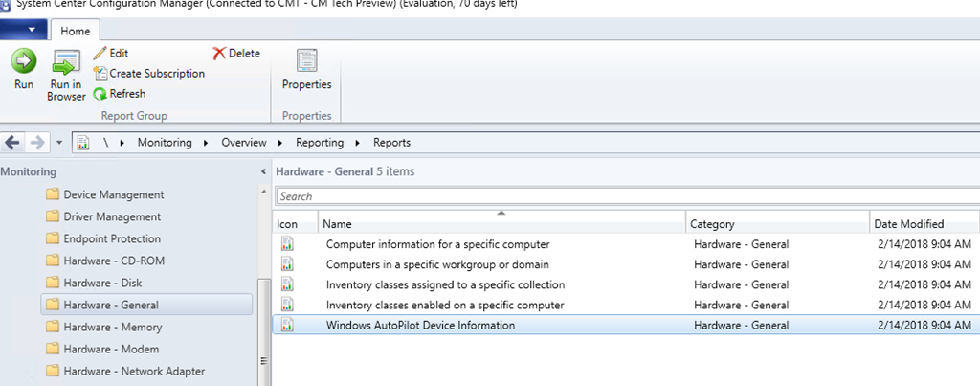
Task: Select the Home ribbon tab
Action: click(75, 31)
